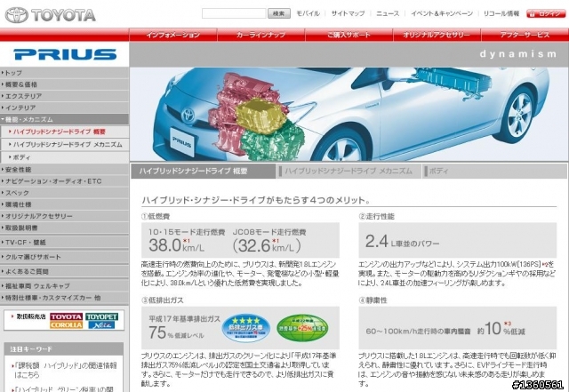
Task: Open インテリア in sidebar
Action: click(64, 108)
